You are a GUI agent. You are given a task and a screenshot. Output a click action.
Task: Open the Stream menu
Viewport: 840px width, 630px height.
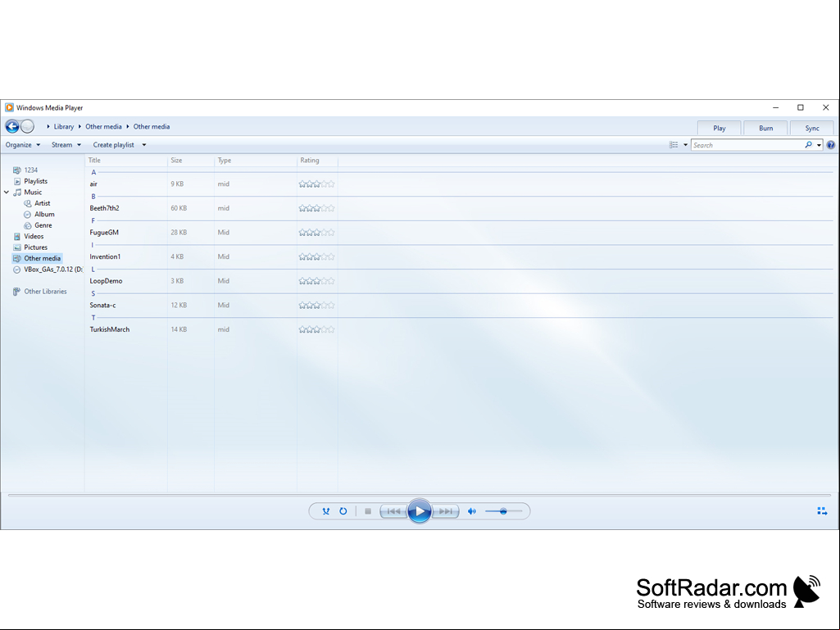coord(66,145)
